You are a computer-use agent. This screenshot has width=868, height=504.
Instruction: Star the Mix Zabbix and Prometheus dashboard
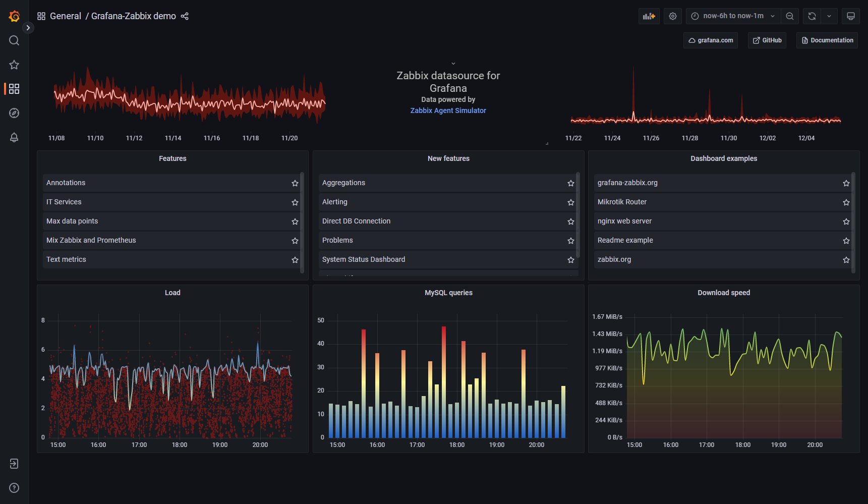pos(295,241)
